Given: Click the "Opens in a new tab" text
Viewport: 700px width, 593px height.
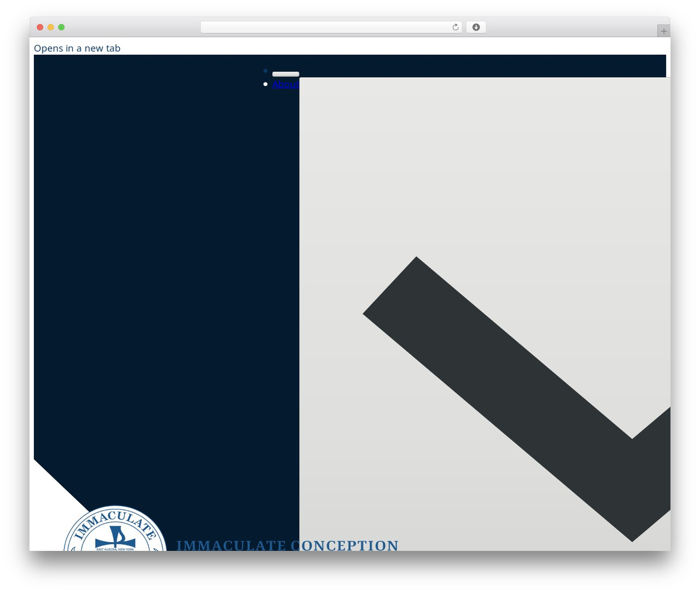Looking at the screenshot, I should click(x=77, y=48).
